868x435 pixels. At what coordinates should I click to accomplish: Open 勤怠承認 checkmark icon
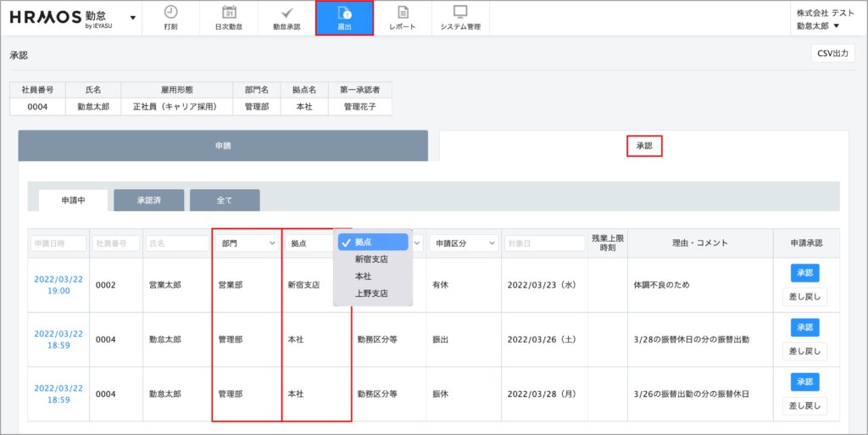[x=287, y=13]
